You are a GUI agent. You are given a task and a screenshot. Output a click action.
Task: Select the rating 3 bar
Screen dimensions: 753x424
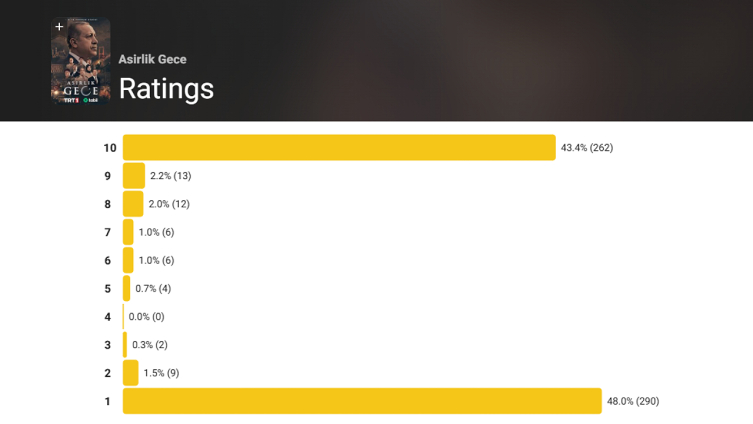(x=125, y=345)
